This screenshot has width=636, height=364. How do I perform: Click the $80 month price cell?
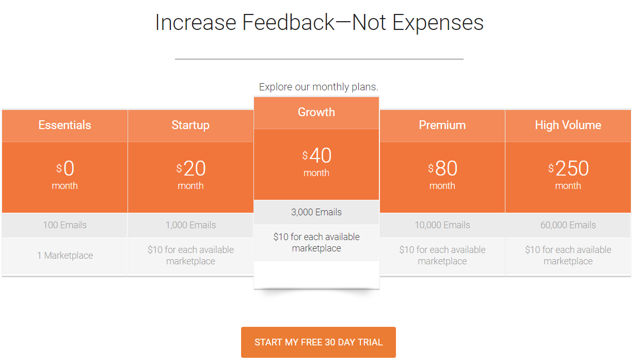[x=442, y=176]
